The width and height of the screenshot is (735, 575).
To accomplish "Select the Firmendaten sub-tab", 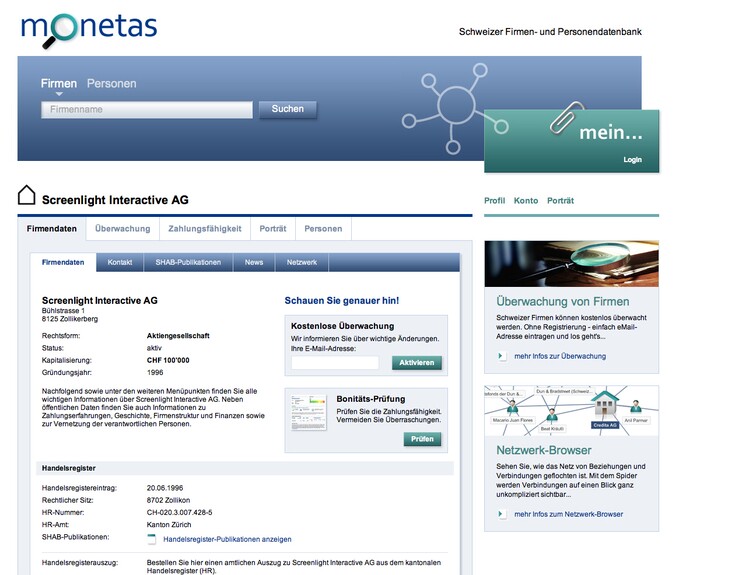I will click(x=63, y=262).
